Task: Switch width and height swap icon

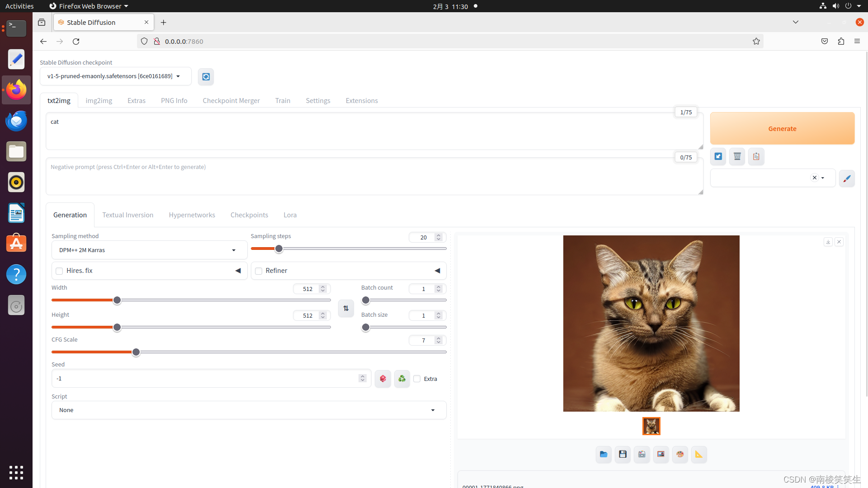Action: (346, 308)
